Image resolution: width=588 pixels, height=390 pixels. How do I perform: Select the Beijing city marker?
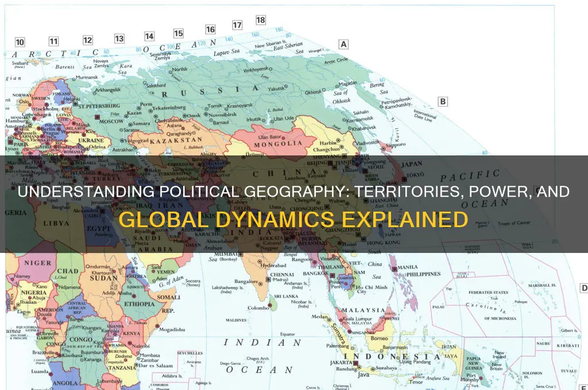[x=330, y=162]
